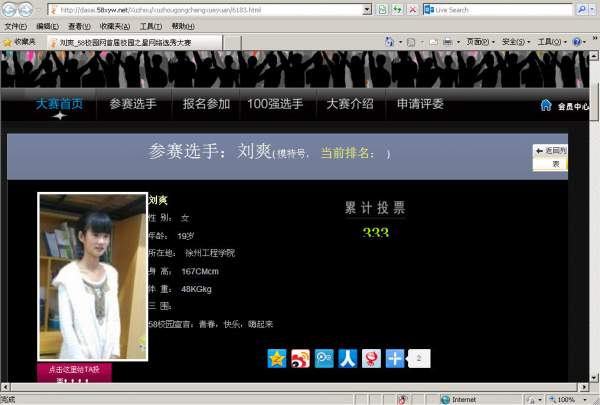Image resolution: width=600 pixels, height=405 pixels.
Task: Expand the Print options dropdown arrow
Action: coord(458,42)
